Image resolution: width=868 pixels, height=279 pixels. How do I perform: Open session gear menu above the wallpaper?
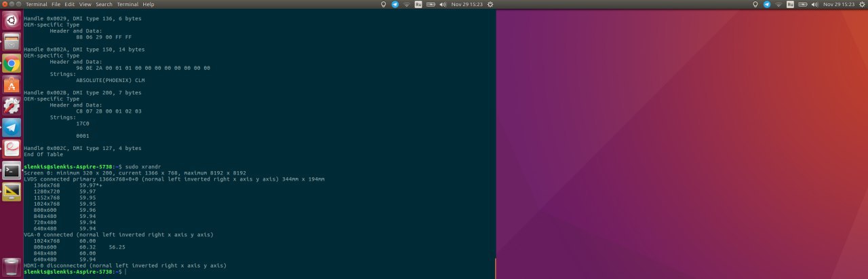pos(863,4)
